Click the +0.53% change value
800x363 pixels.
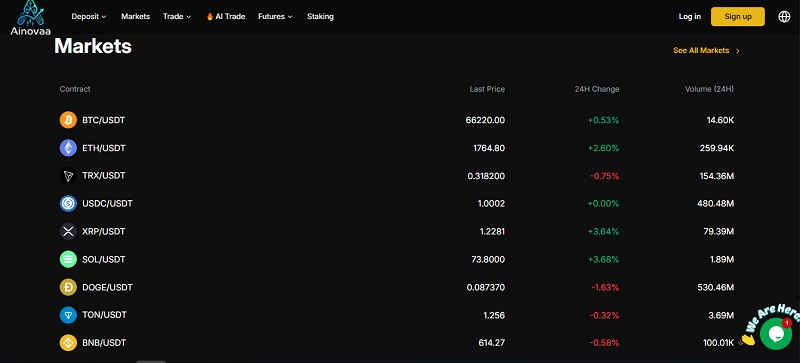point(604,120)
